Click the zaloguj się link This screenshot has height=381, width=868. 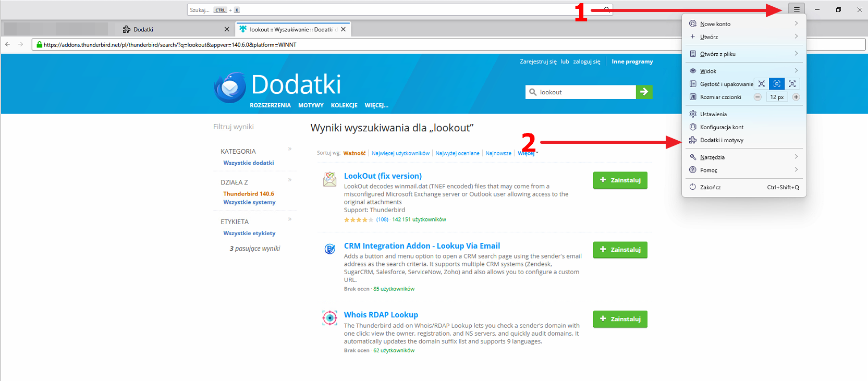[x=586, y=62]
